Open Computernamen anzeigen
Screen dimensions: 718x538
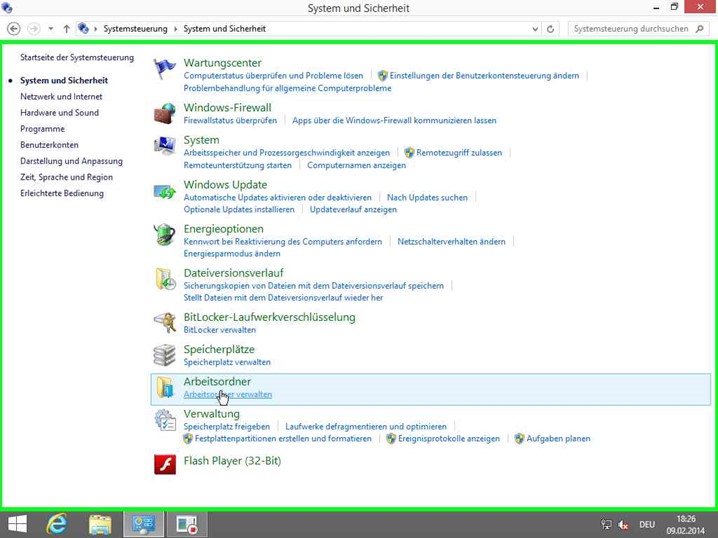[x=356, y=165]
